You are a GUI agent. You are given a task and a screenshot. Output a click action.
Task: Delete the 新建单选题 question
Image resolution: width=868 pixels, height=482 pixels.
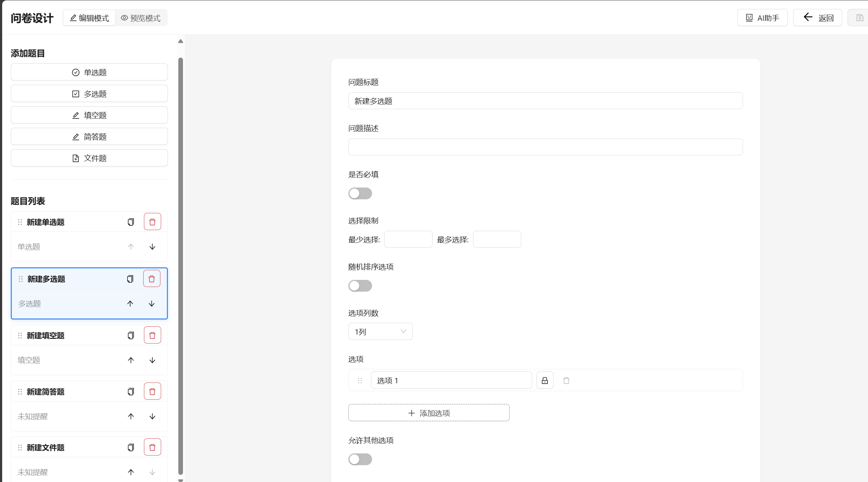tap(152, 222)
